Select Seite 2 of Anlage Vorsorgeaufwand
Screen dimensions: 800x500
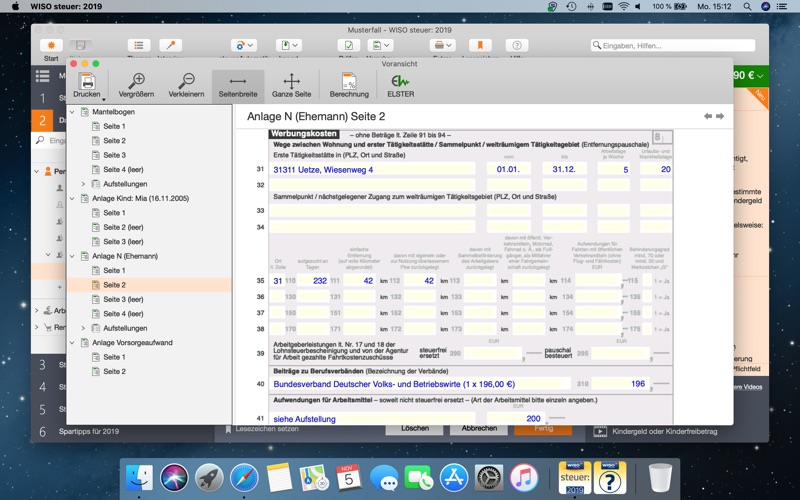tap(115, 371)
